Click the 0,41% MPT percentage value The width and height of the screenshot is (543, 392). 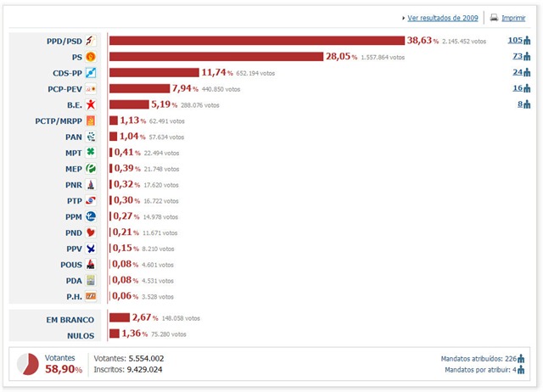point(127,153)
